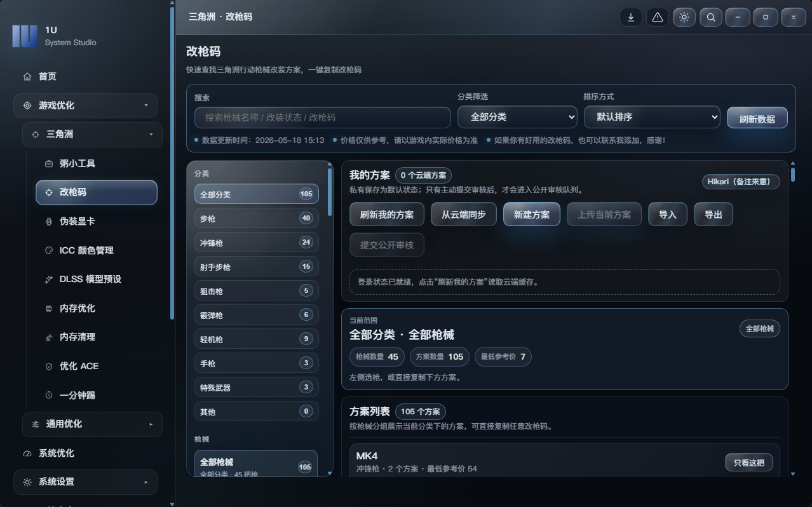Image resolution: width=812 pixels, height=507 pixels.
Task: Click the left sidebar scrollbar
Action: [x=172, y=162]
